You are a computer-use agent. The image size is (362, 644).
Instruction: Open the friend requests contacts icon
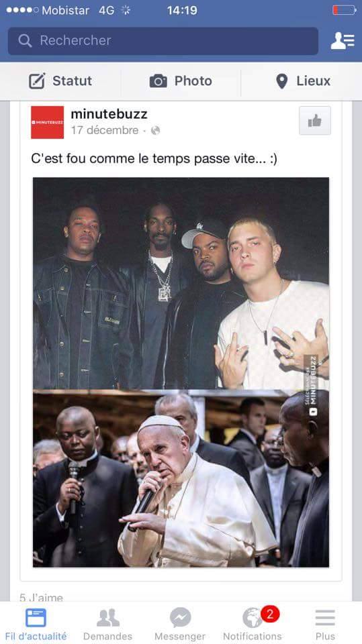click(343, 41)
